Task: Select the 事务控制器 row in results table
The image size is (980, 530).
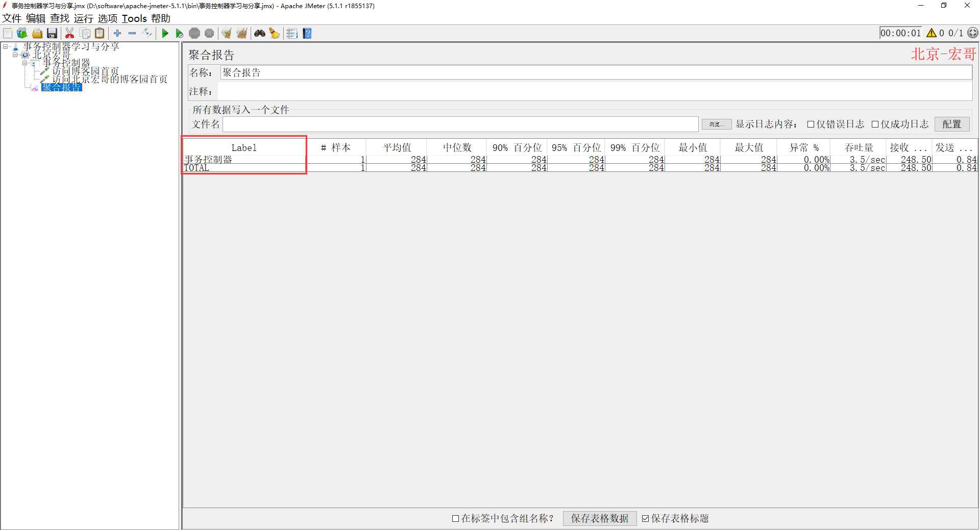Action: pos(580,160)
